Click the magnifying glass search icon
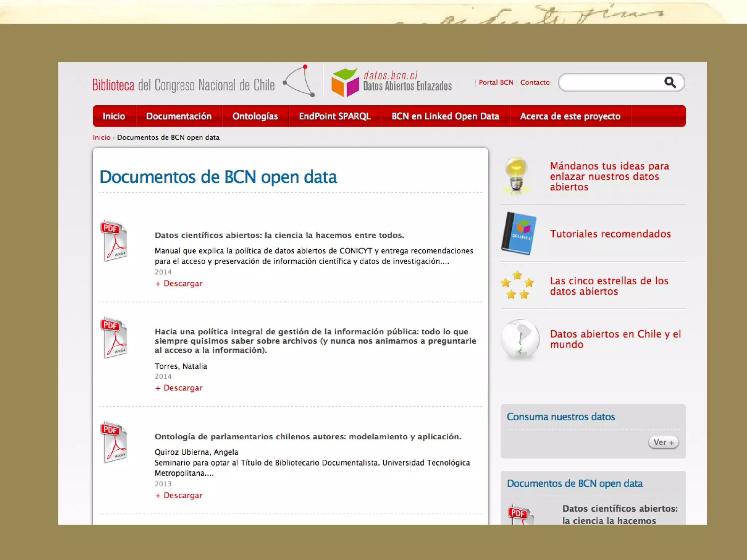747x560 pixels. tap(670, 82)
